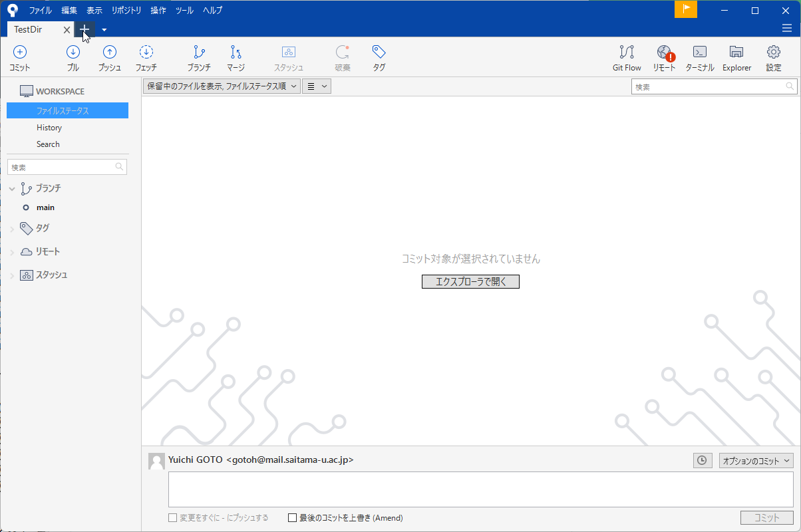This screenshot has height=532, width=801.
Task: Open the リポジトリ menu
Action: (126, 11)
